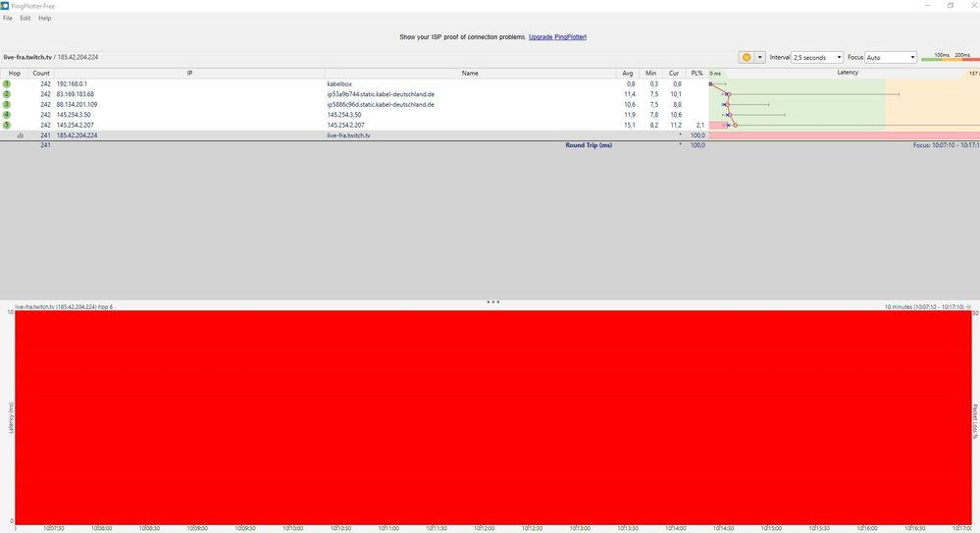The width and height of the screenshot is (980, 533).
Task: Click the Cur column header
Action: (x=674, y=74)
